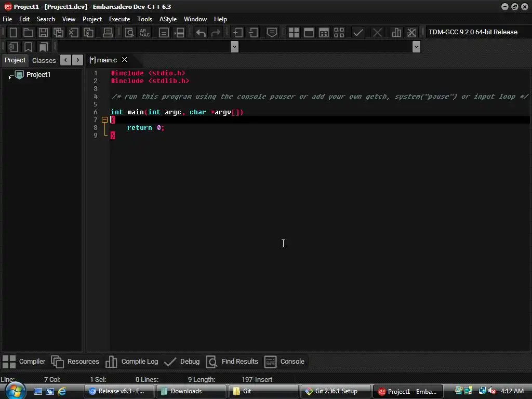Click the Print toolbar icon
The image size is (532, 399).
108,32
